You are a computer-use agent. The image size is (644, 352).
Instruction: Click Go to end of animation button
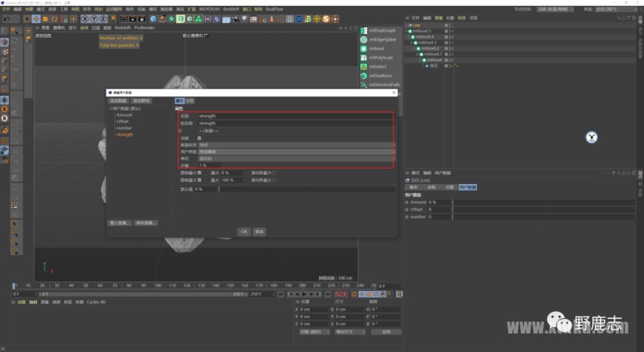328,294
